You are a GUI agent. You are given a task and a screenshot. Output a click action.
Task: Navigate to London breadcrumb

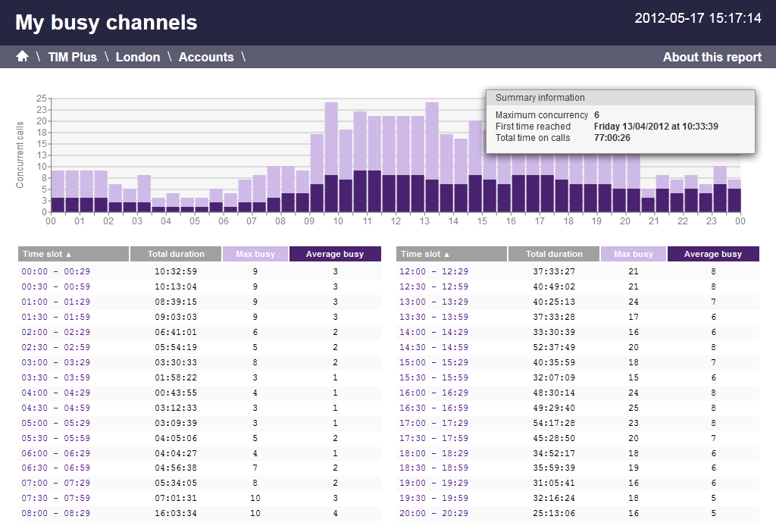tap(138, 57)
